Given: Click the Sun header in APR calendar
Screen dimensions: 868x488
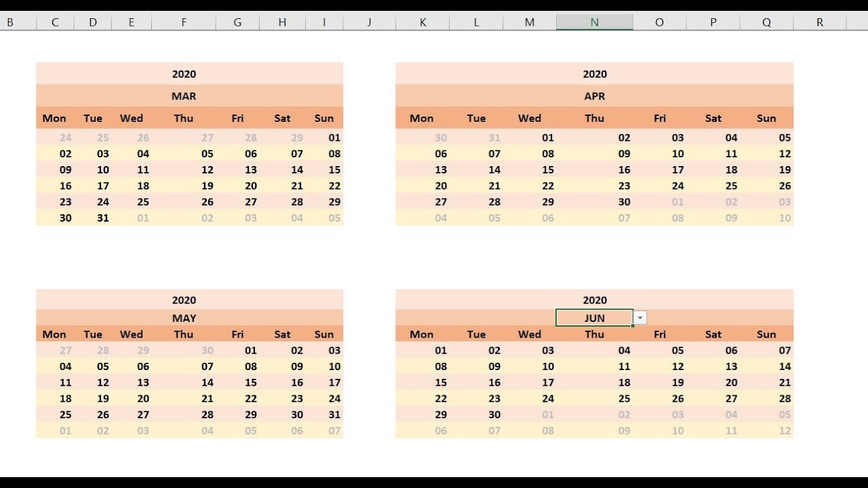Looking at the screenshot, I should (766, 118).
